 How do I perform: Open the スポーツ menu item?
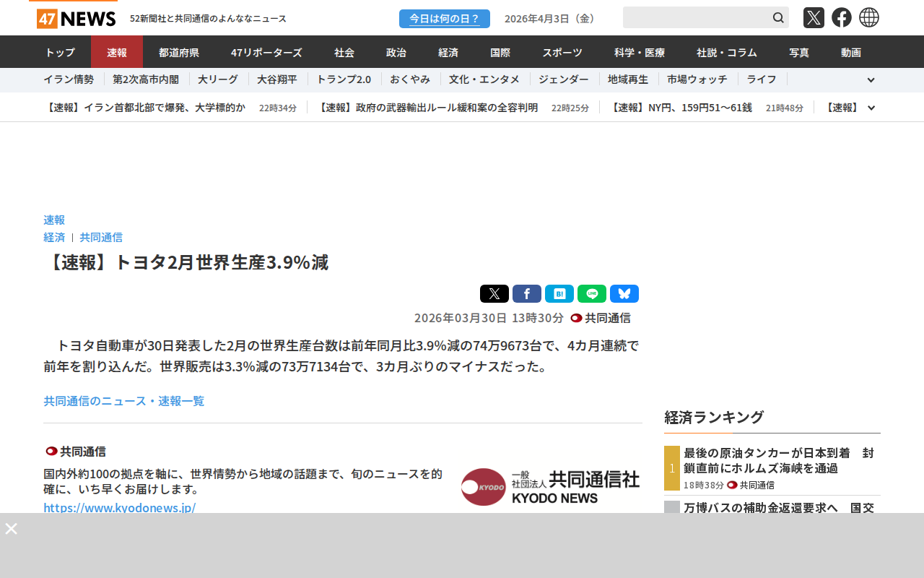[x=562, y=52]
